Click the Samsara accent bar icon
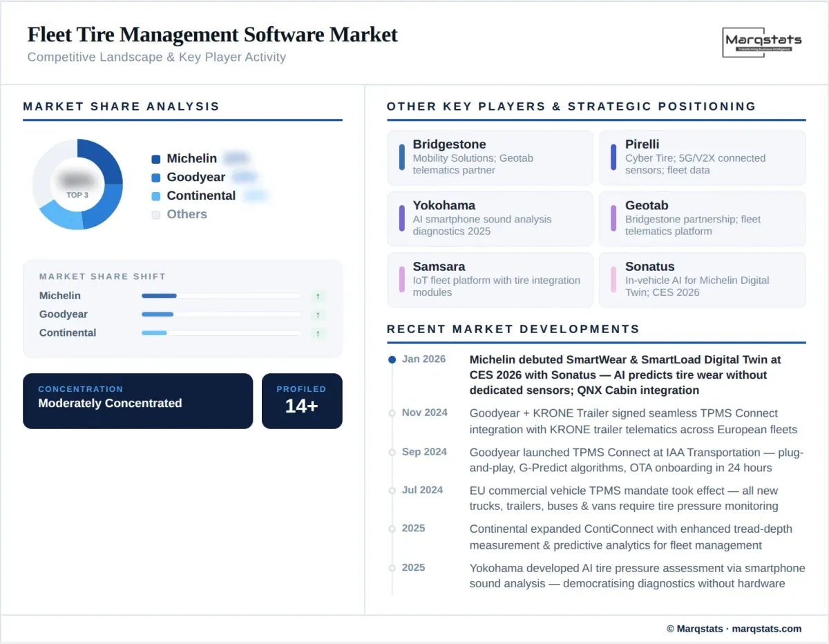This screenshot has width=829, height=644. (x=402, y=280)
